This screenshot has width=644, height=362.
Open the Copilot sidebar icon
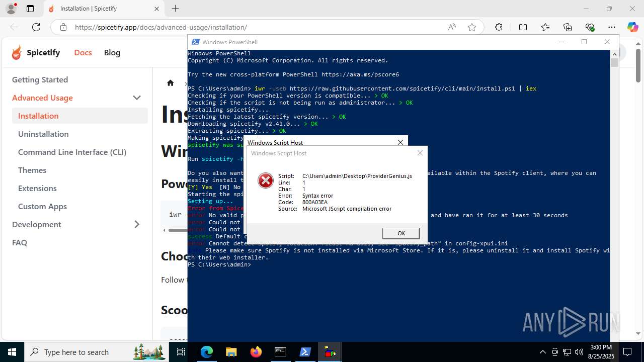coord(632,27)
